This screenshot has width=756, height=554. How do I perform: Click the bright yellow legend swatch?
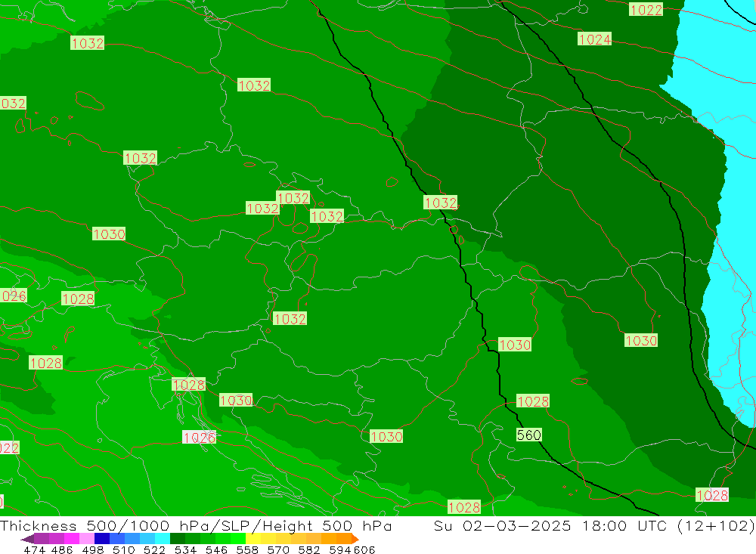coord(253,539)
